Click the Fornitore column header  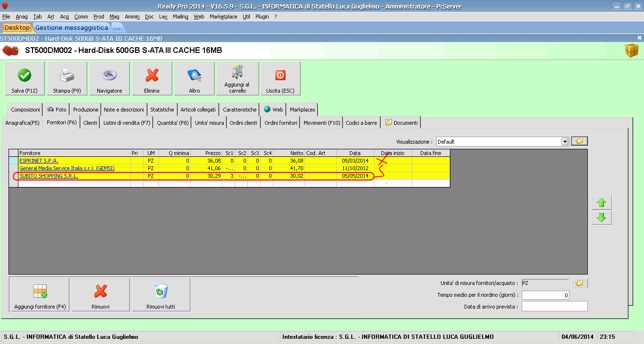point(74,153)
